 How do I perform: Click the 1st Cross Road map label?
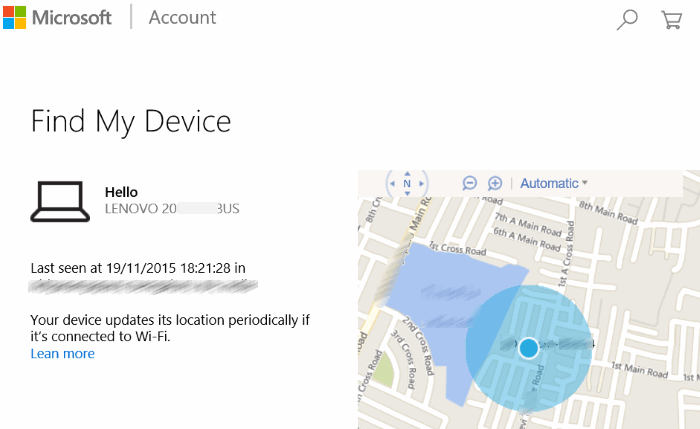[458, 248]
